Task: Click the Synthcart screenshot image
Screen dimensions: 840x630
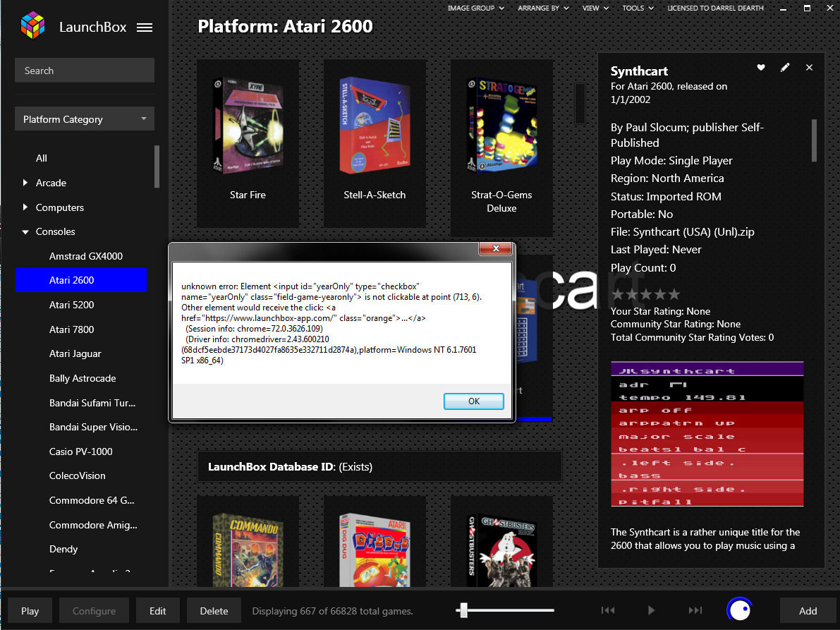Action: coord(707,434)
